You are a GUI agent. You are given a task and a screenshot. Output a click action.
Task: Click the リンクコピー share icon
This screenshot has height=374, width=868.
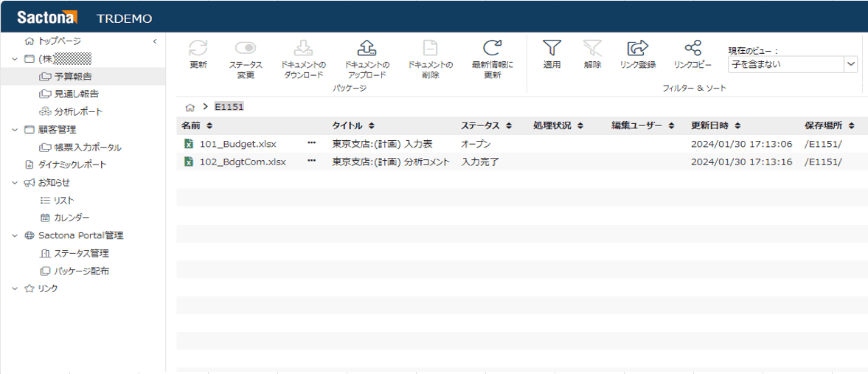click(692, 49)
